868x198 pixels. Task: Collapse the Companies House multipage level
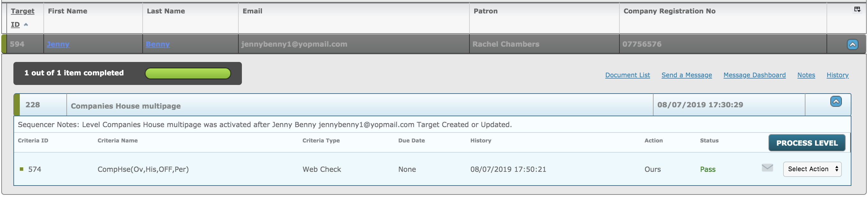point(836,101)
